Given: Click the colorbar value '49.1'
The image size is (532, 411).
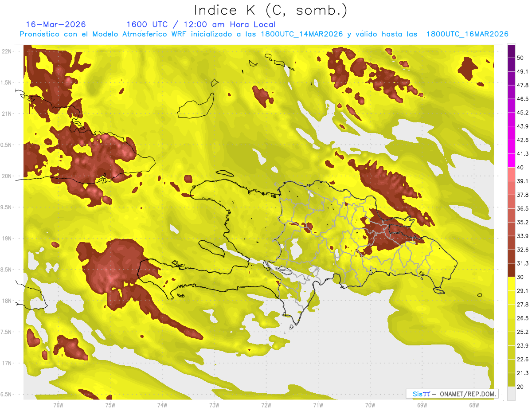Looking at the screenshot, I should [523, 71].
